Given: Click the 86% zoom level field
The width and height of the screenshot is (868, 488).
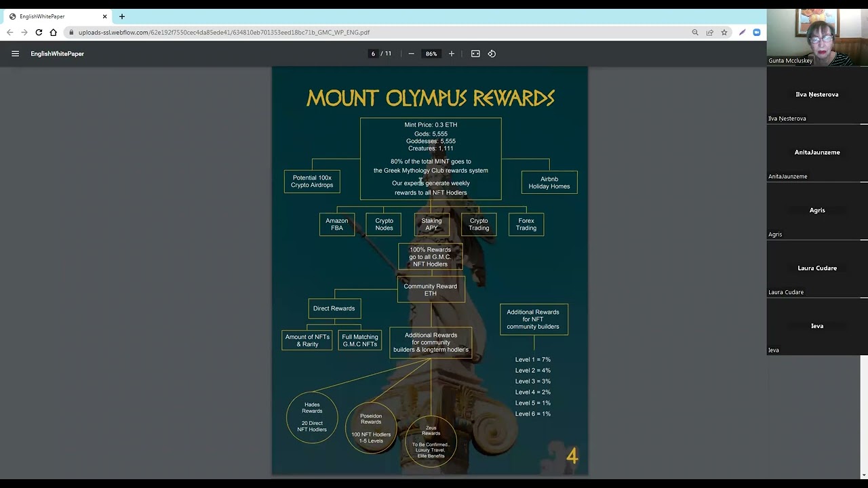Looking at the screenshot, I should [431, 54].
